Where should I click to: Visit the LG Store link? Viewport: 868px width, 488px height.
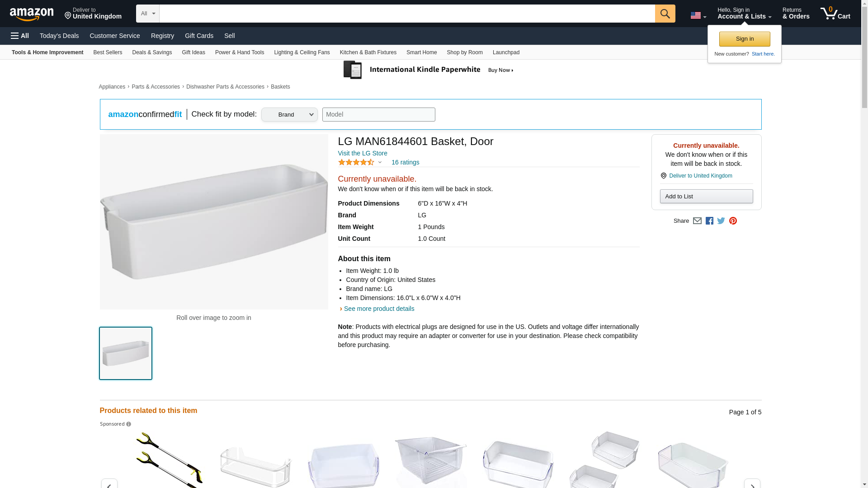363,153
